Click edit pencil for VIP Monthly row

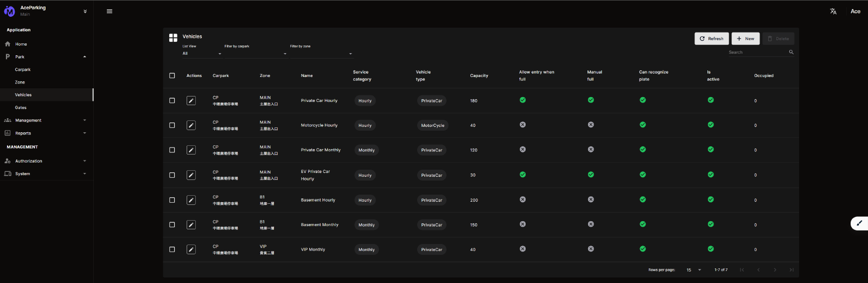pyautogui.click(x=191, y=250)
